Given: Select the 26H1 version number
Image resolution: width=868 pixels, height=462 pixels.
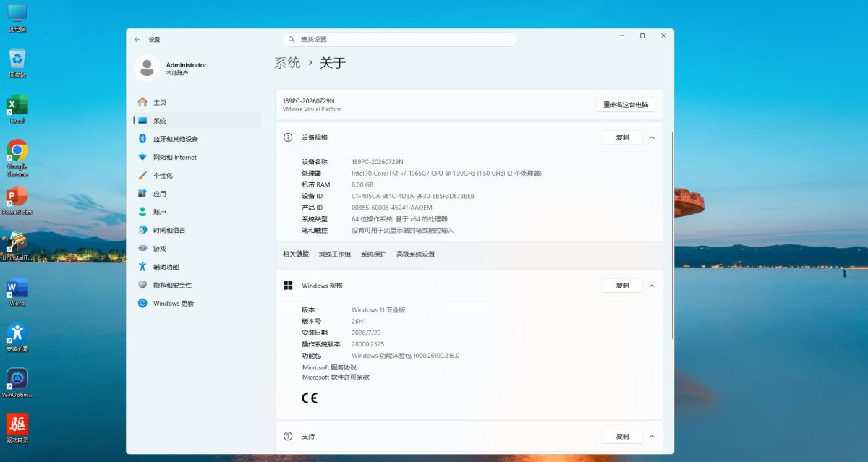Looking at the screenshot, I should [359, 321].
